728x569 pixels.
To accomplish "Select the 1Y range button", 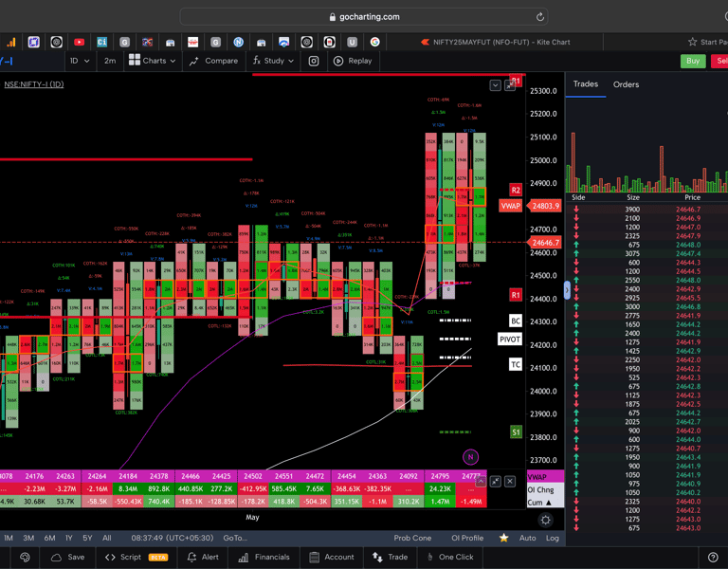I will tap(68, 538).
